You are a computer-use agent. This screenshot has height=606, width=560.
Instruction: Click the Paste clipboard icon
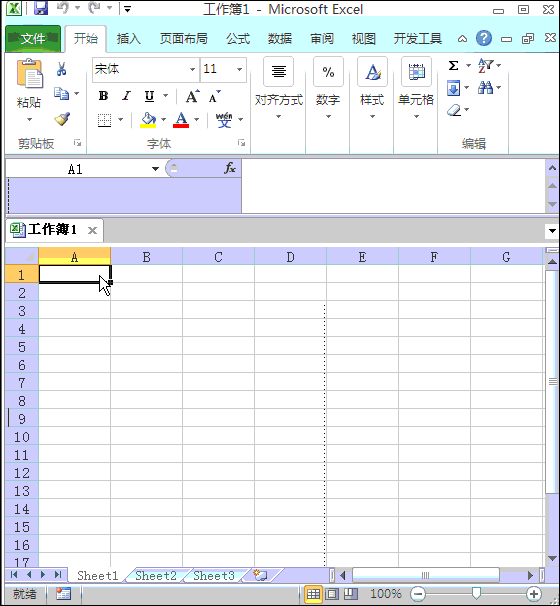[x=29, y=73]
